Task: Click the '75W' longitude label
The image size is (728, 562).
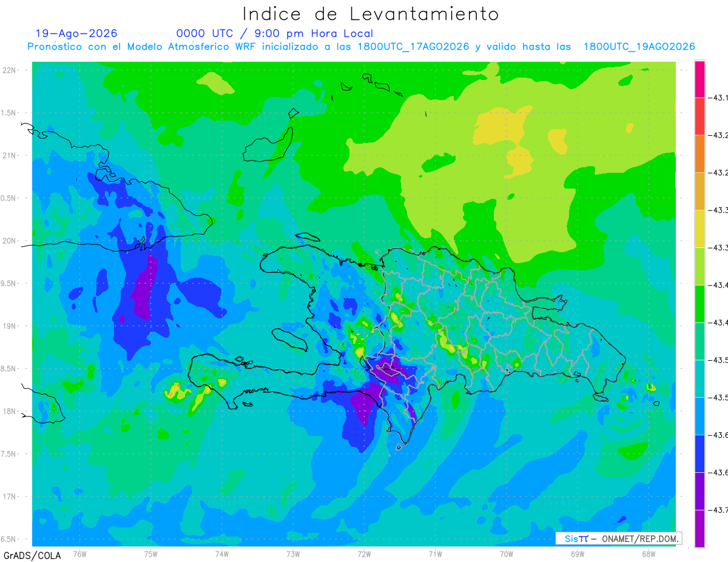Action: [151, 554]
